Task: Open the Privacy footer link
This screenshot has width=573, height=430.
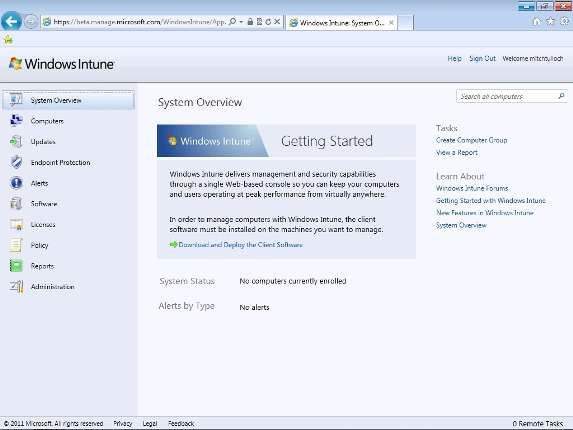Action: tap(122, 423)
